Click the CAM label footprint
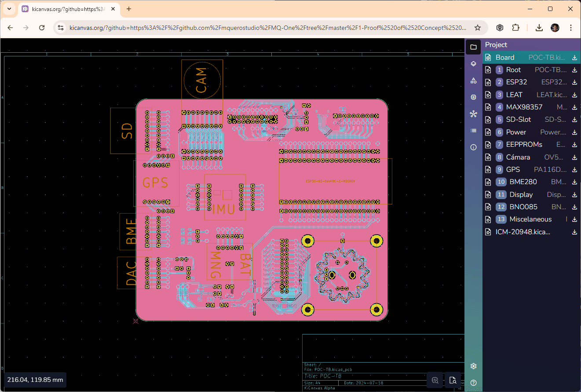Viewport: 581px width, 392px height. pyautogui.click(x=202, y=80)
